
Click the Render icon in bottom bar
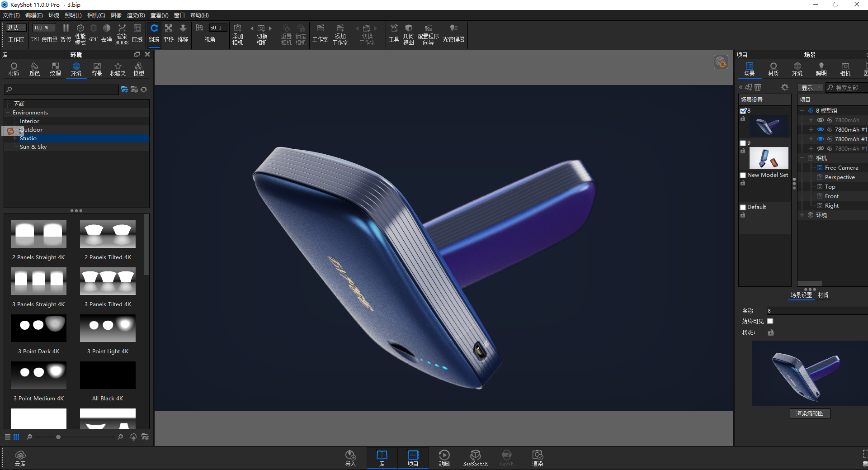point(538,458)
